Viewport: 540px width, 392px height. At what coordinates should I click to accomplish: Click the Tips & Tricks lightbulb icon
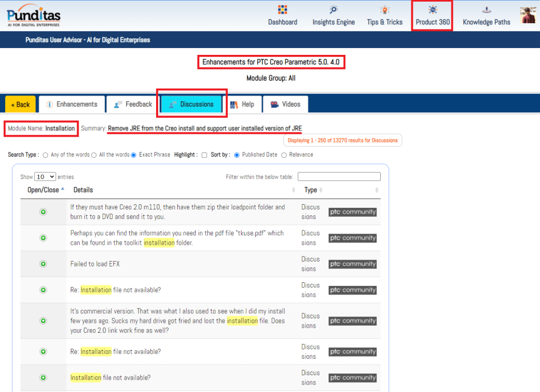pos(384,10)
